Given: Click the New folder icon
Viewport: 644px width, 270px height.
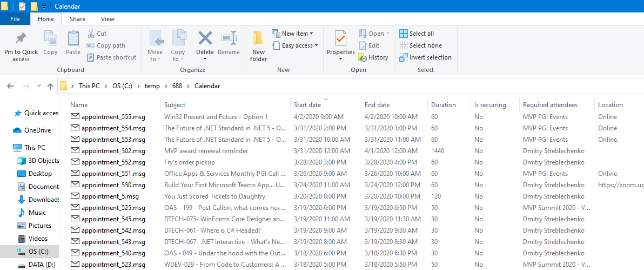Looking at the screenshot, I should [x=258, y=38].
